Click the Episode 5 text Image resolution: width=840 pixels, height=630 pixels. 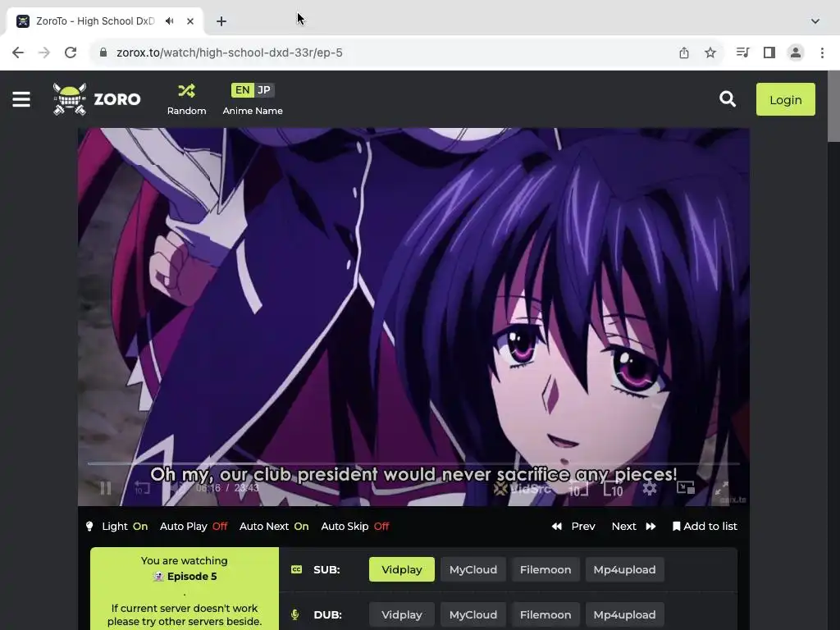click(x=192, y=577)
